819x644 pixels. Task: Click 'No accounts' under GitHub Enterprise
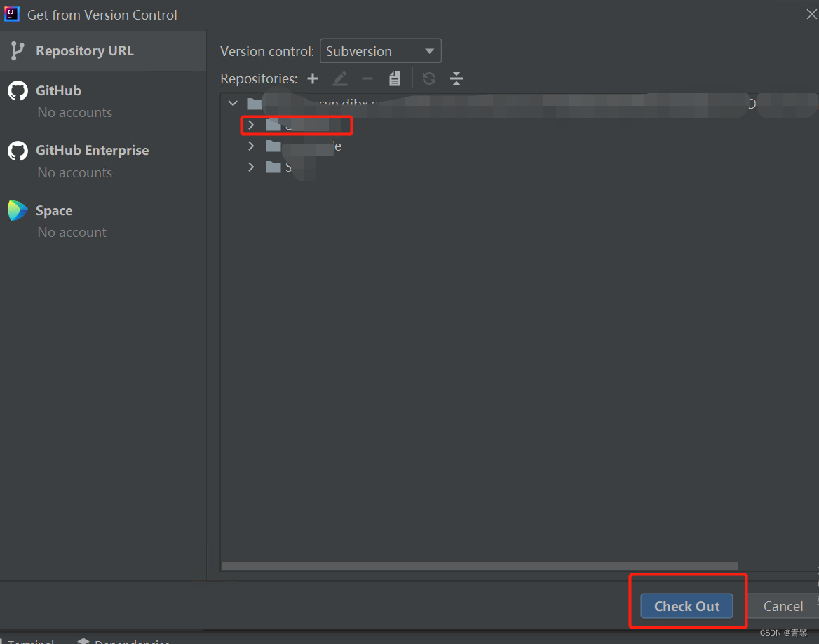click(x=75, y=173)
